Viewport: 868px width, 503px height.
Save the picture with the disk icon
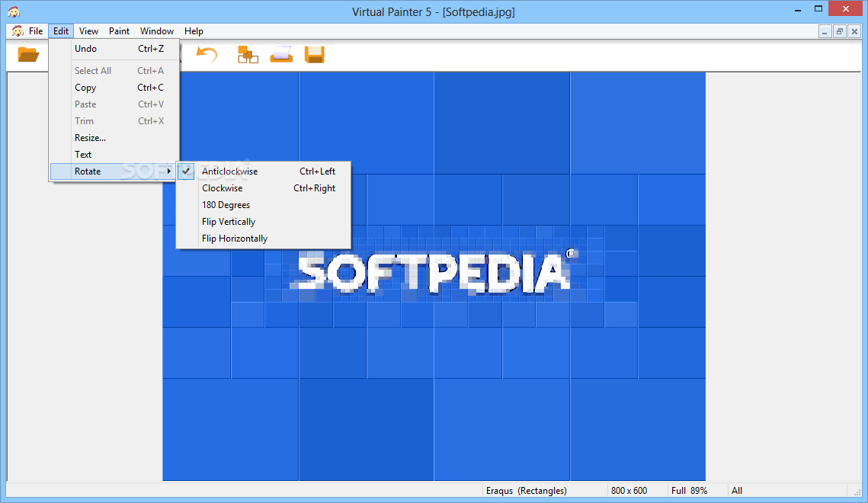click(x=314, y=54)
